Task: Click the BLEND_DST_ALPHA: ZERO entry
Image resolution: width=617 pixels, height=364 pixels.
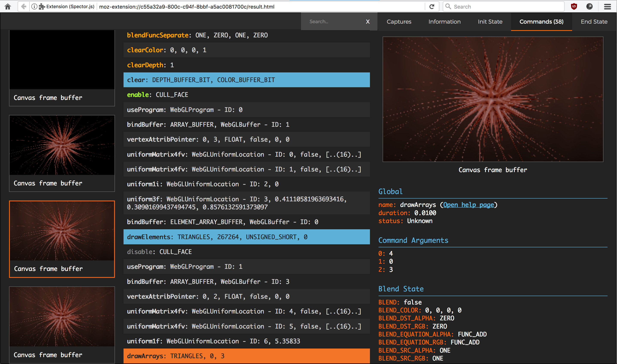Action: pyautogui.click(x=416, y=318)
